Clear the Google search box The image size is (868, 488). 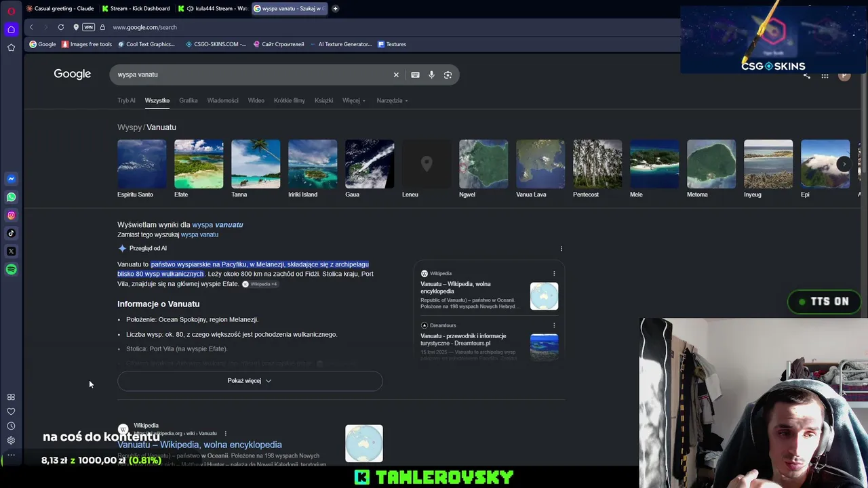coord(396,75)
